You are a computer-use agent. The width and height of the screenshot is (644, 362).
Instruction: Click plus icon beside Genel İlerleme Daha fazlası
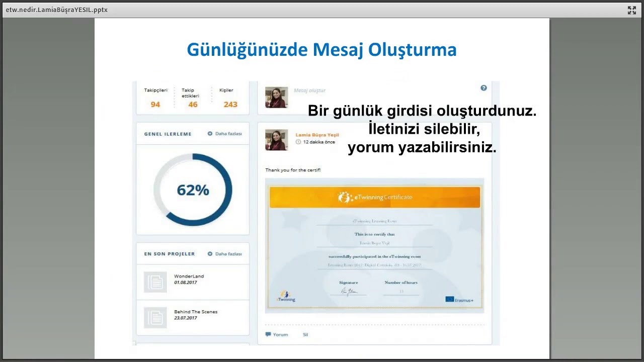pyautogui.click(x=210, y=134)
